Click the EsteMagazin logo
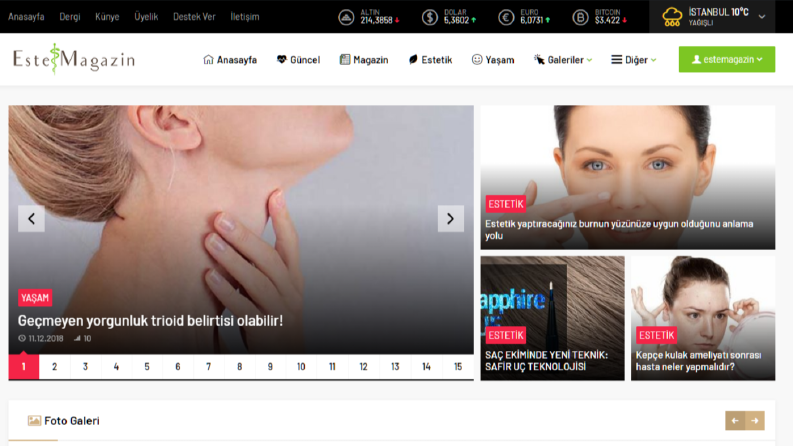Screen dimensions: 793x446 click(x=74, y=60)
